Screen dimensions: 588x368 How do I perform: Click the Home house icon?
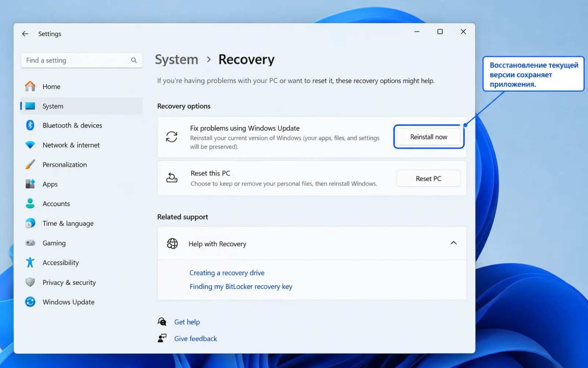[x=30, y=86]
